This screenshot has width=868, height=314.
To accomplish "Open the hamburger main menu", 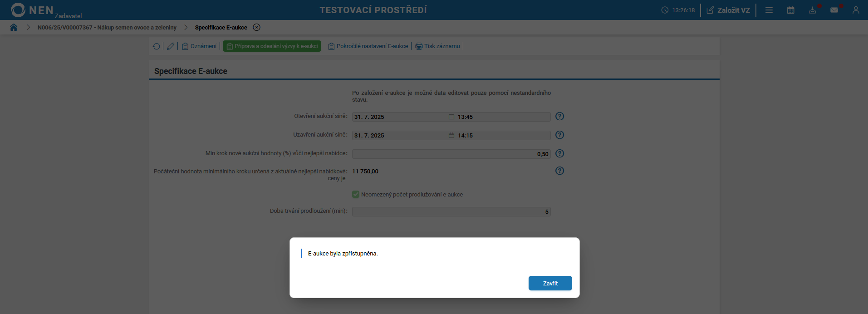I will [769, 10].
